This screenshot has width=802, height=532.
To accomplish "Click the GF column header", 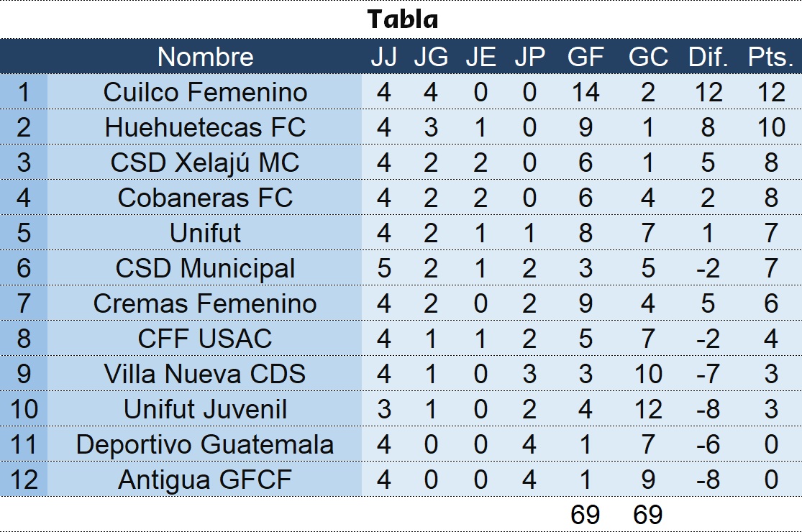I will click(x=585, y=57).
